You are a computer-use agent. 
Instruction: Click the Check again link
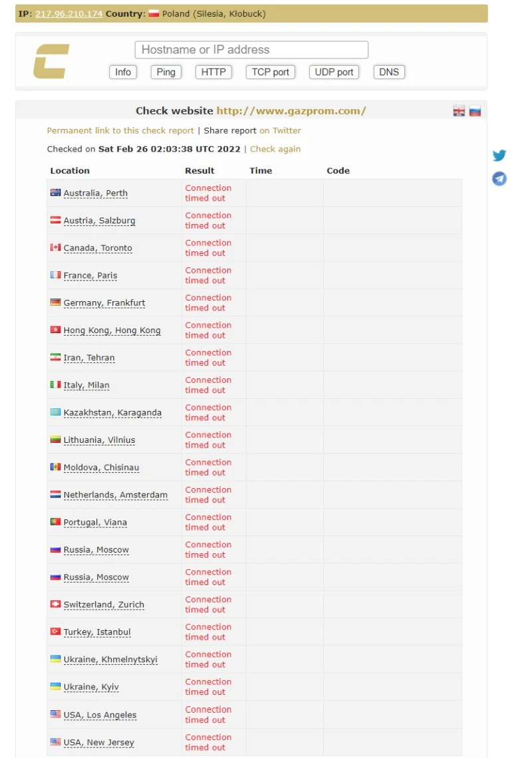275,149
